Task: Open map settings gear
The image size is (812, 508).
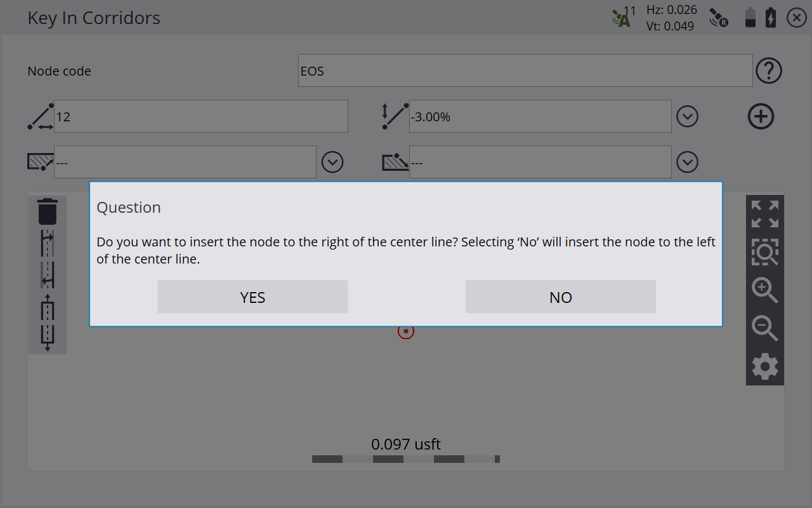Action: (764, 366)
